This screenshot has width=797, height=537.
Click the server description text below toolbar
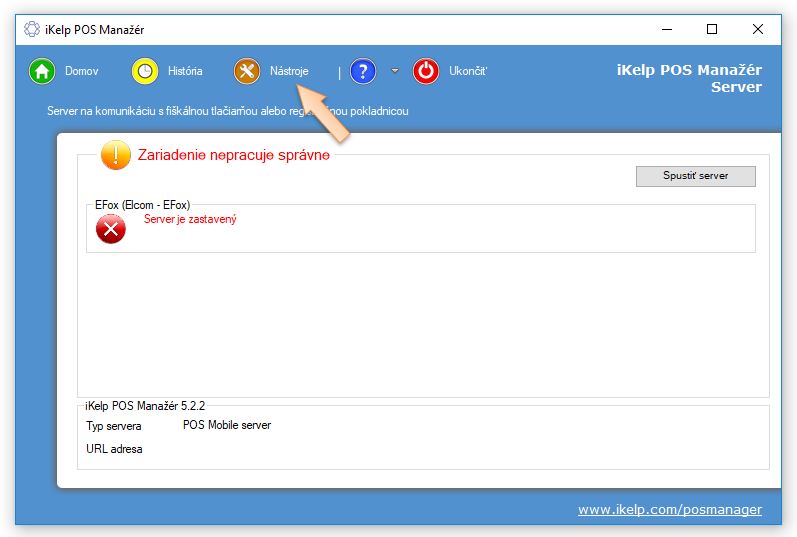click(228, 111)
